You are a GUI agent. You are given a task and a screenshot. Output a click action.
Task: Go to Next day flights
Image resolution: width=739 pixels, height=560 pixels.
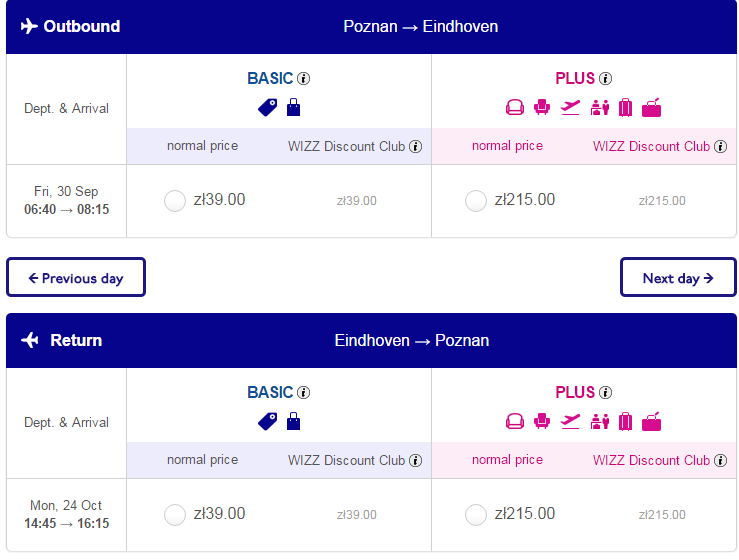(678, 277)
